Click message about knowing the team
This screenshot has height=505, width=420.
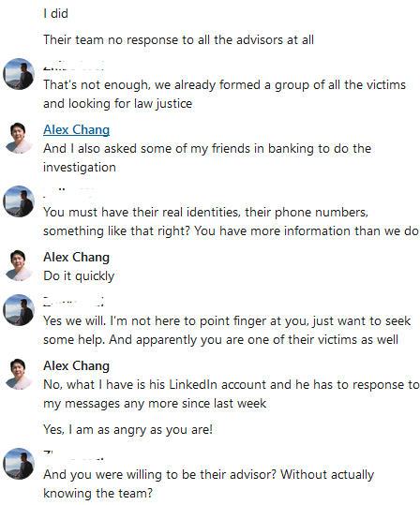click(208, 483)
